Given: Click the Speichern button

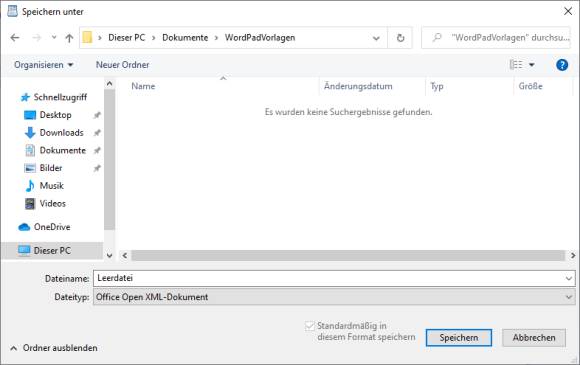Looking at the screenshot, I should (x=459, y=338).
